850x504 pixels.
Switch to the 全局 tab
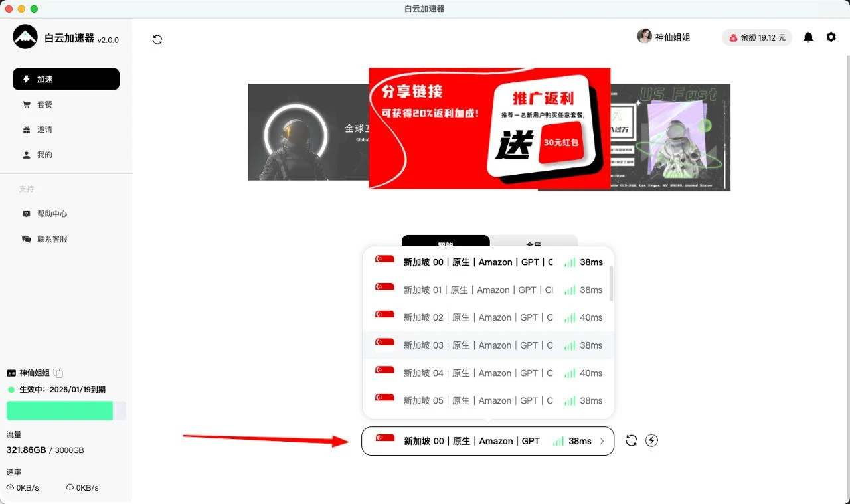534,245
